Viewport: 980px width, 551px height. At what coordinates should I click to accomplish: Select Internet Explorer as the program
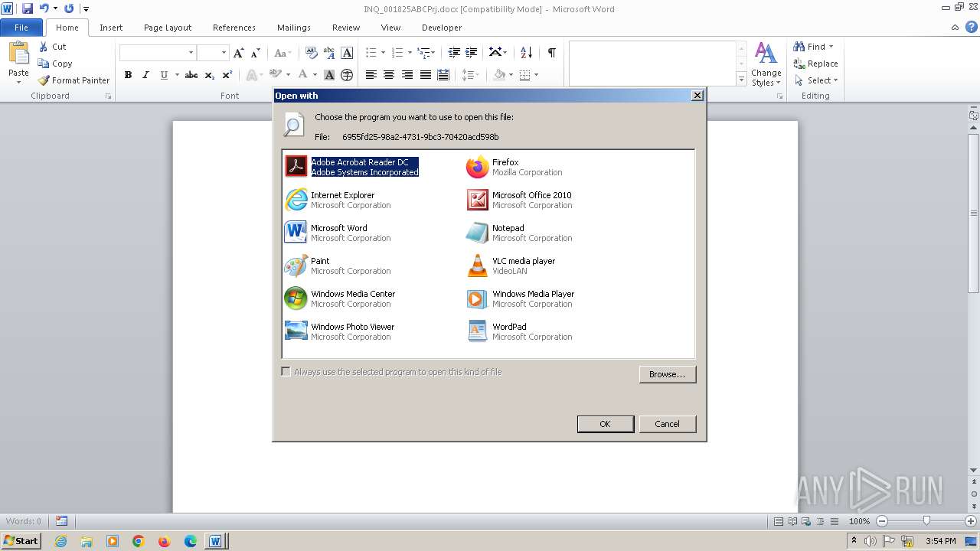338,200
